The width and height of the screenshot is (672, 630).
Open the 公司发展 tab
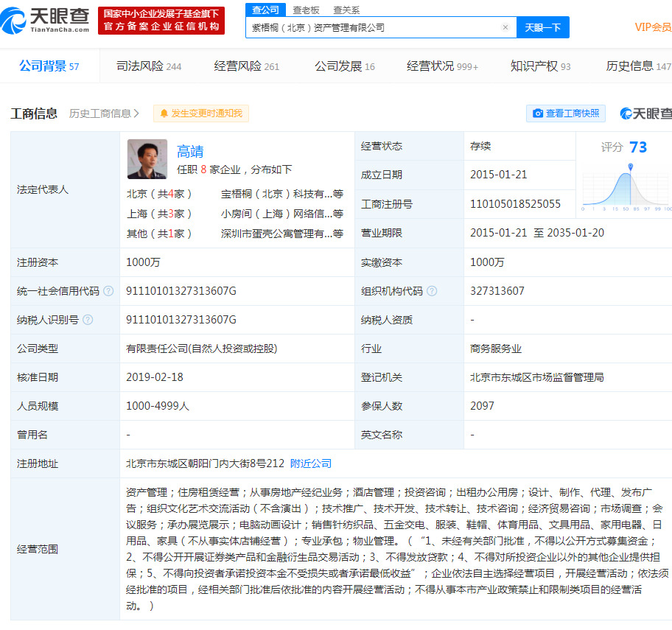(345, 66)
